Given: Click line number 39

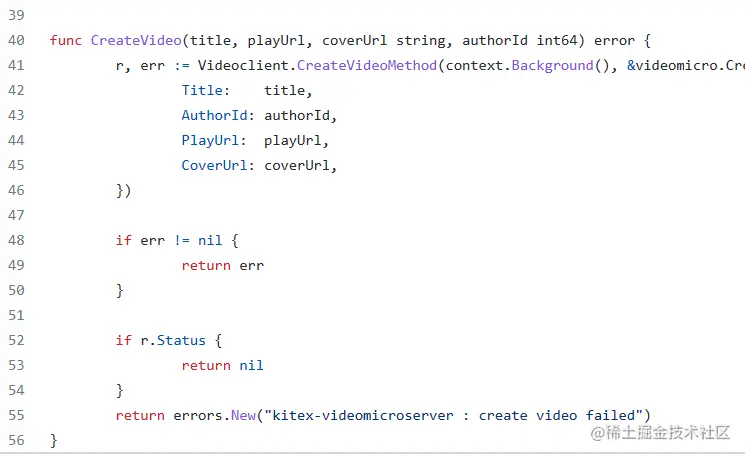Looking at the screenshot, I should (x=16, y=15).
